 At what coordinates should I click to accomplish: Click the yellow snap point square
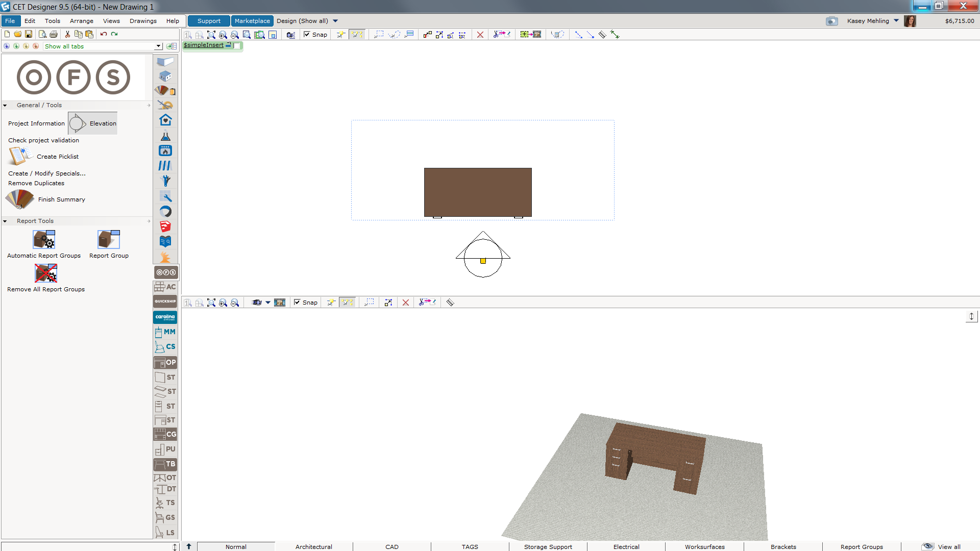pos(483,261)
